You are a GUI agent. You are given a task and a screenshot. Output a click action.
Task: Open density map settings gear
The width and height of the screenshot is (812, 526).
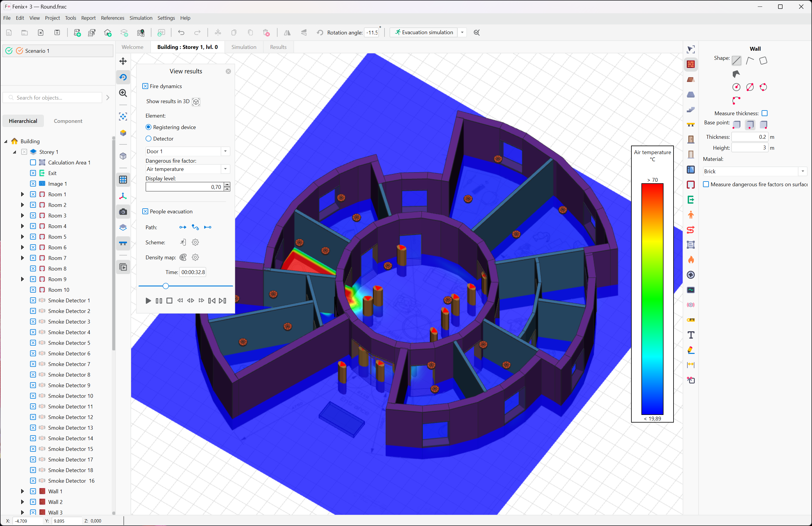tap(195, 257)
